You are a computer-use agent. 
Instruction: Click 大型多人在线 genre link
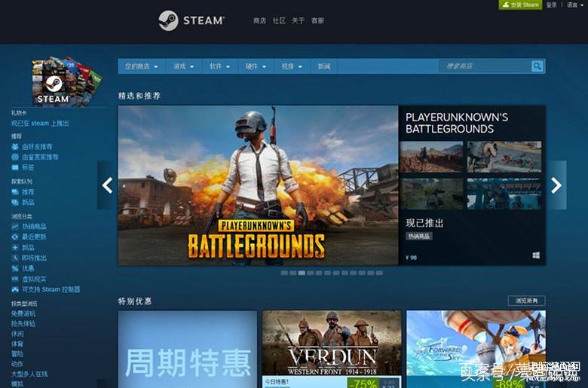click(29, 374)
